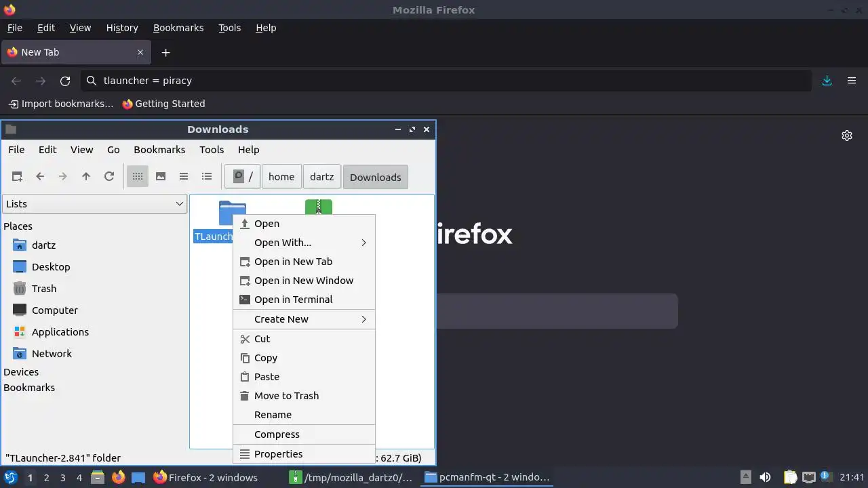
Task: Switch to thumbnail view mode
Action: click(161, 177)
